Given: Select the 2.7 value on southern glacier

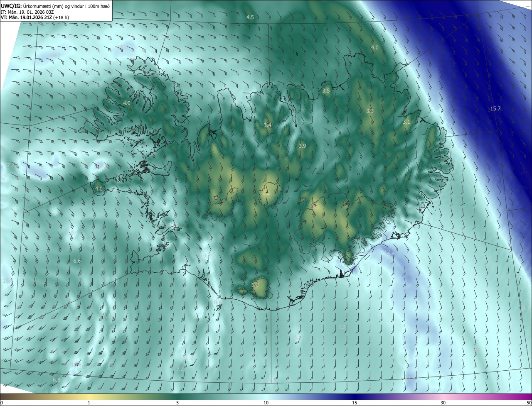Looking at the screenshot, I should click(255, 285).
